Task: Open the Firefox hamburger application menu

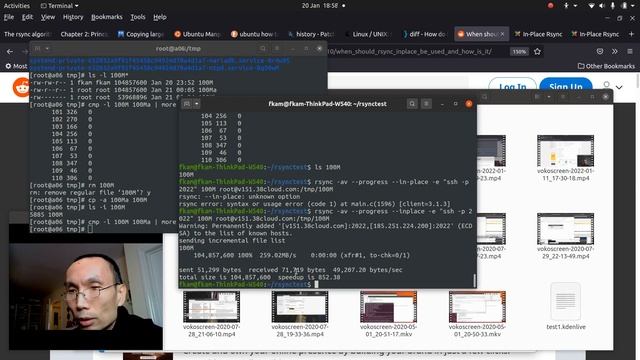Action: [x=630, y=51]
